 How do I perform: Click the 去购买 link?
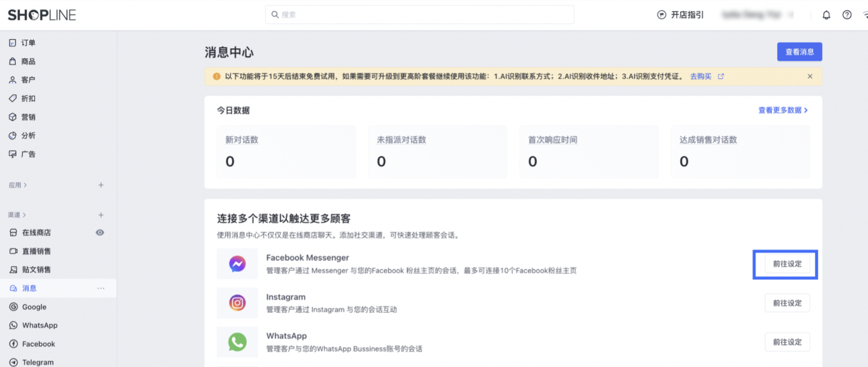click(701, 76)
